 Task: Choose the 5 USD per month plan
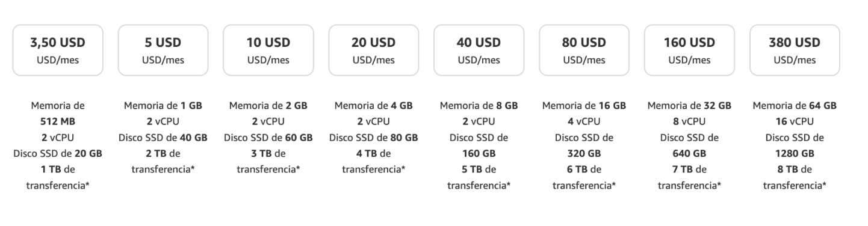click(163, 50)
